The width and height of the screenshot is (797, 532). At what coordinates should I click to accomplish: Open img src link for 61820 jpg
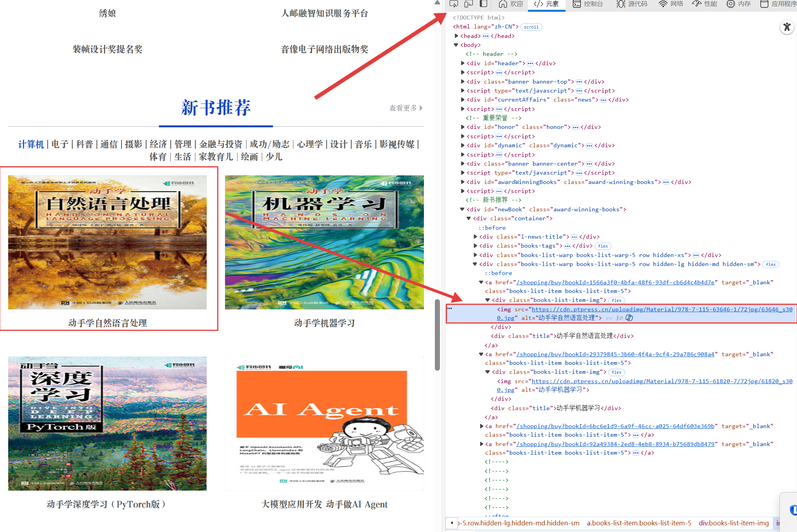coord(645,386)
